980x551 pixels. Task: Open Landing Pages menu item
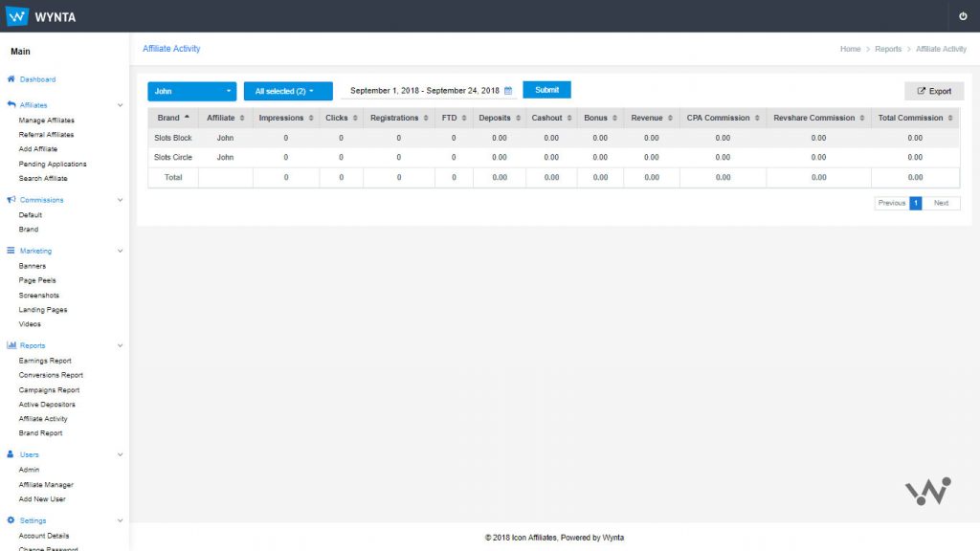pos(43,309)
